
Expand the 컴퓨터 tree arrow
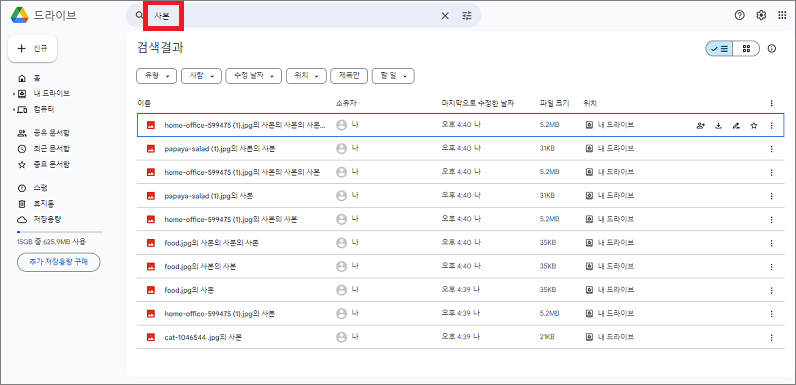point(14,110)
